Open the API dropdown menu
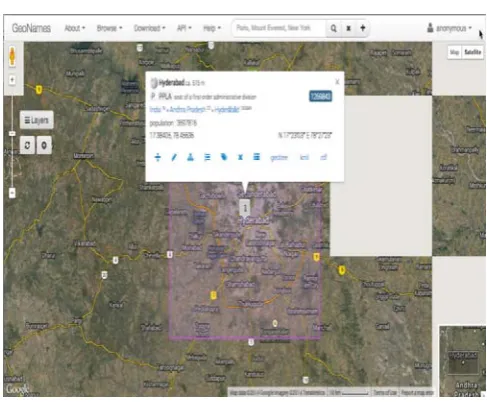The width and height of the screenshot is (487, 402). [x=184, y=28]
